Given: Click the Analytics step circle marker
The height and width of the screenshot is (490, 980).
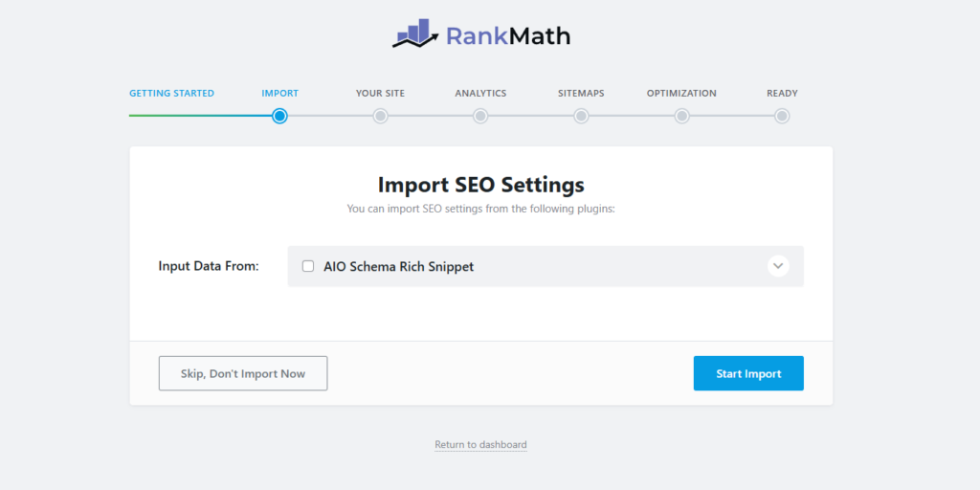Looking at the screenshot, I should pos(480,116).
